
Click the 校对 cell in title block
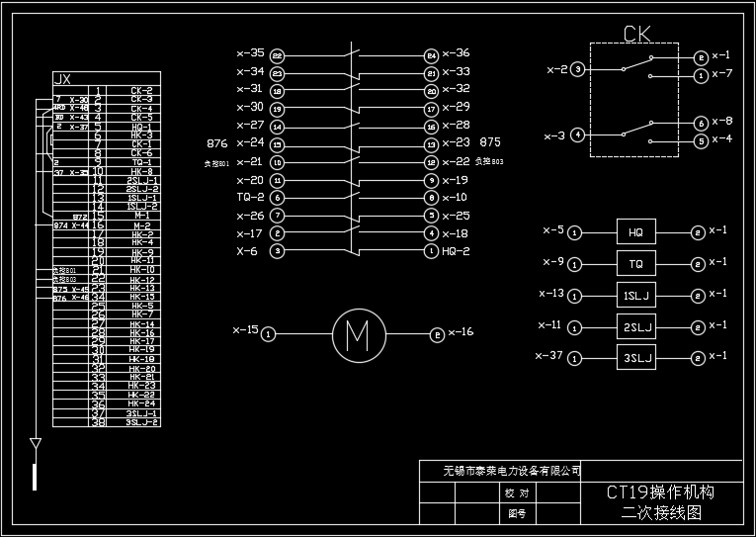point(517,492)
